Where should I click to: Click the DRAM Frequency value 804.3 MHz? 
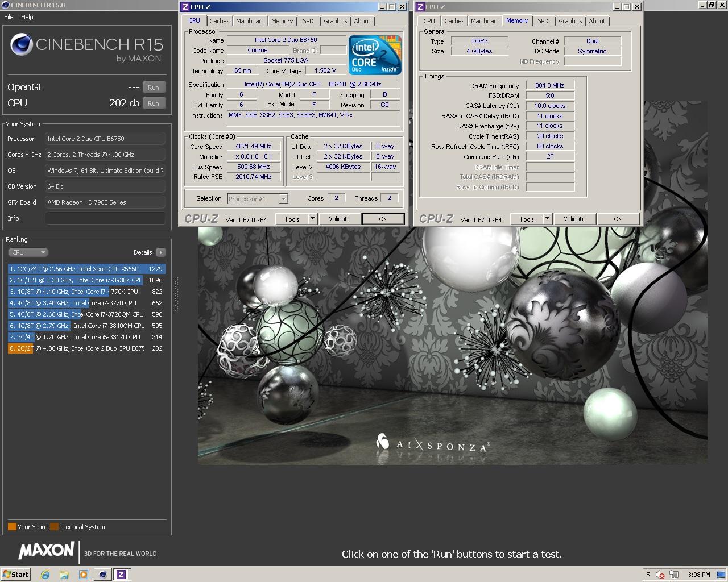[550, 85]
